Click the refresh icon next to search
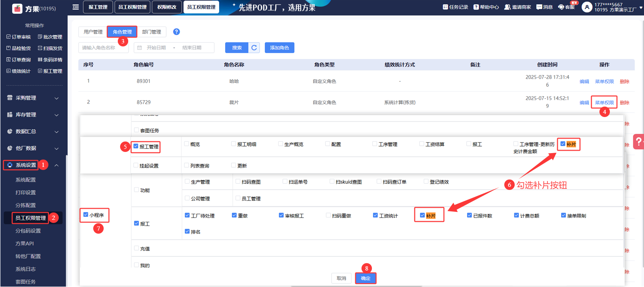Image resolution: width=644 pixels, height=287 pixels. click(254, 48)
